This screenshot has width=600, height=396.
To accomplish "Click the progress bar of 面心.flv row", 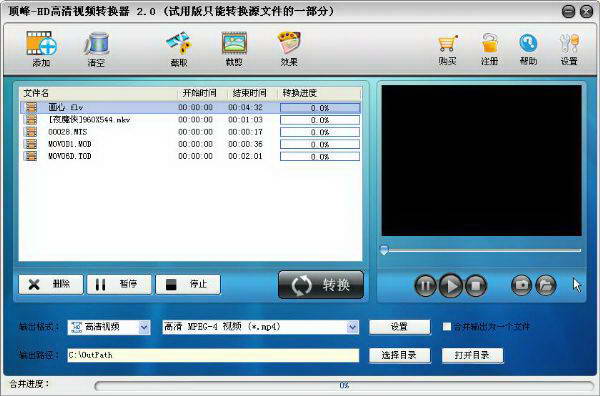I will click(x=320, y=108).
